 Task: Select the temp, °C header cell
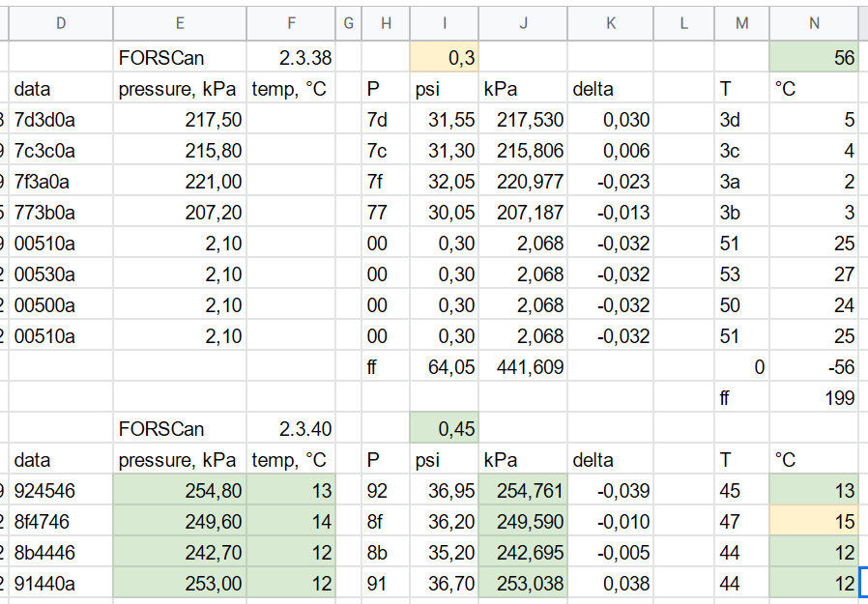click(x=290, y=89)
